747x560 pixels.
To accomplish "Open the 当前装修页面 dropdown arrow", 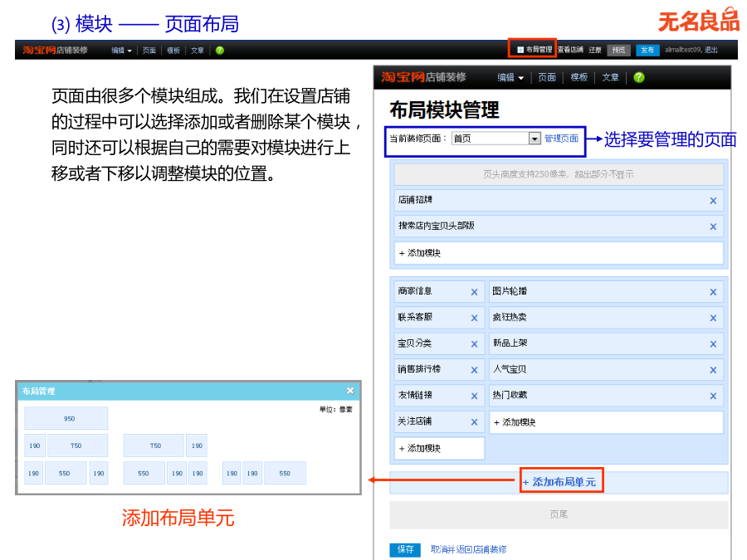I will (x=535, y=138).
